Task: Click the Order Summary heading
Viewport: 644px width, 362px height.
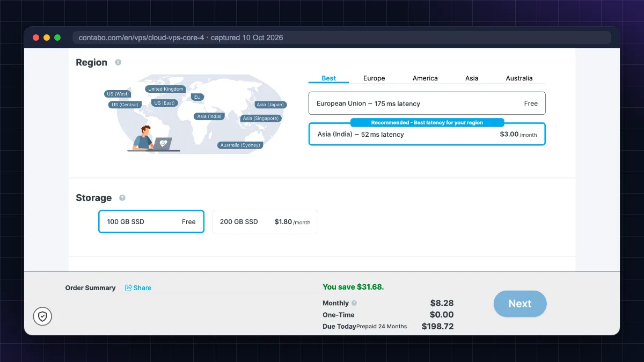Action: click(90, 288)
